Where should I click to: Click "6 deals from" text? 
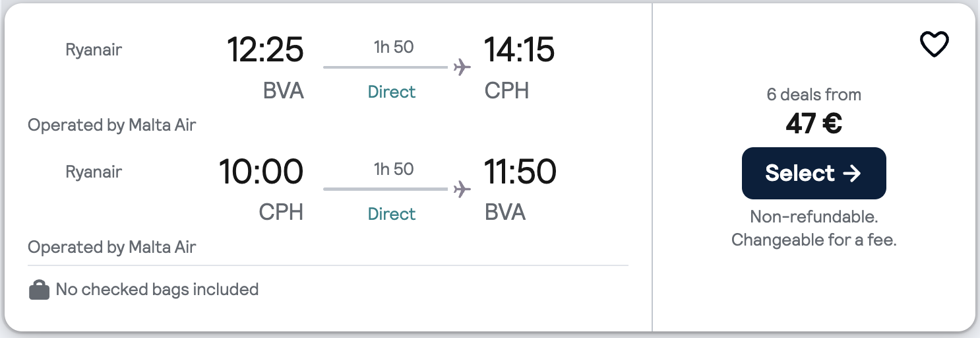(x=814, y=94)
